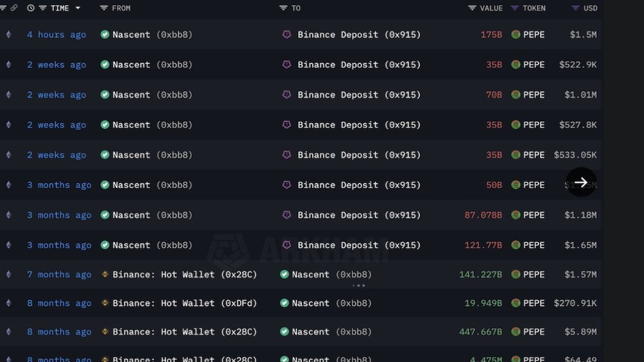Viewport: 644px width, 362px height.
Task: Open the VALUE column filter icon
Action: click(472, 8)
